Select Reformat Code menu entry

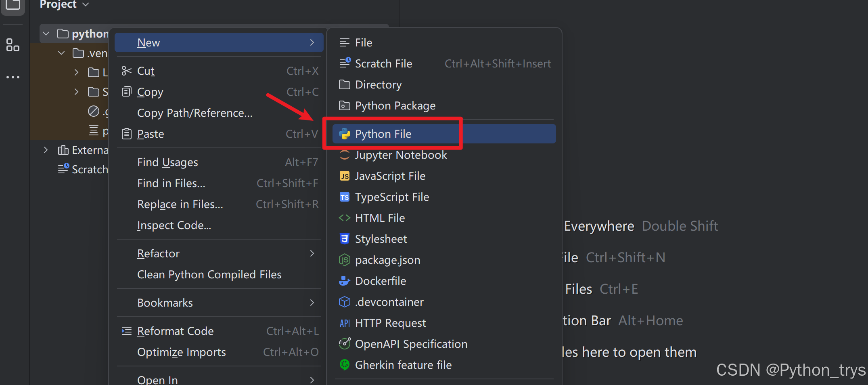click(176, 331)
